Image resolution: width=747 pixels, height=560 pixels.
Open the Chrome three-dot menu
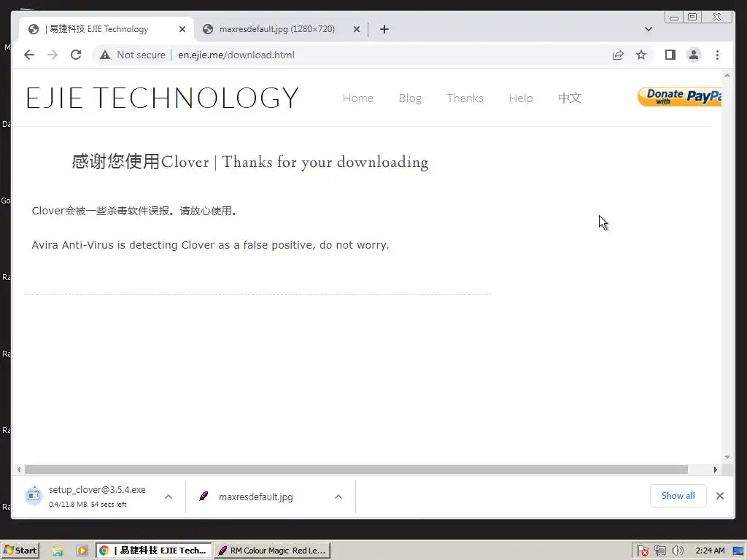tap(718, 55)
